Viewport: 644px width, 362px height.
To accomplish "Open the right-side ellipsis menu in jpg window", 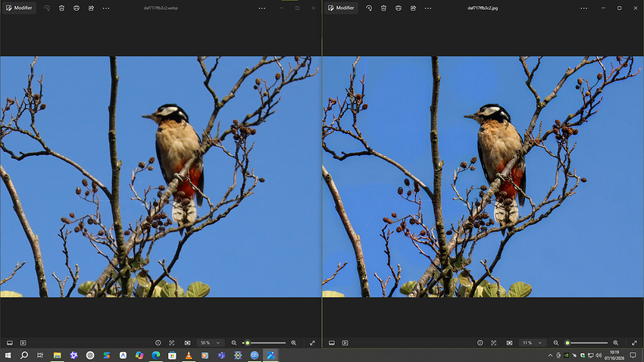I will click(584, 8).
